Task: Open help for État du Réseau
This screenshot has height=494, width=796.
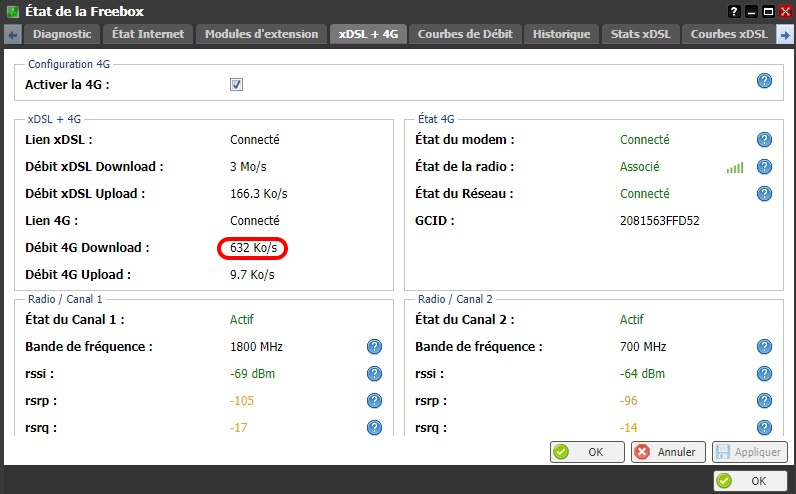Action: (x=764, y=194)
